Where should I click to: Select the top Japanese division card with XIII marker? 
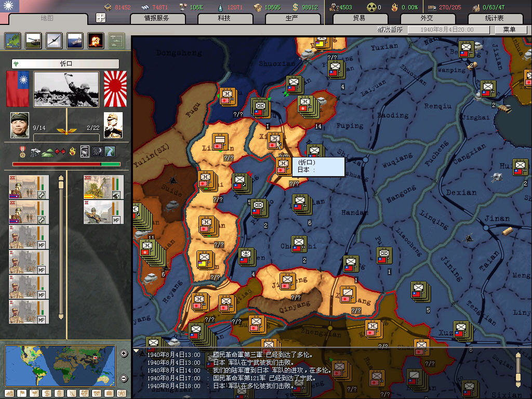point(103,187)
